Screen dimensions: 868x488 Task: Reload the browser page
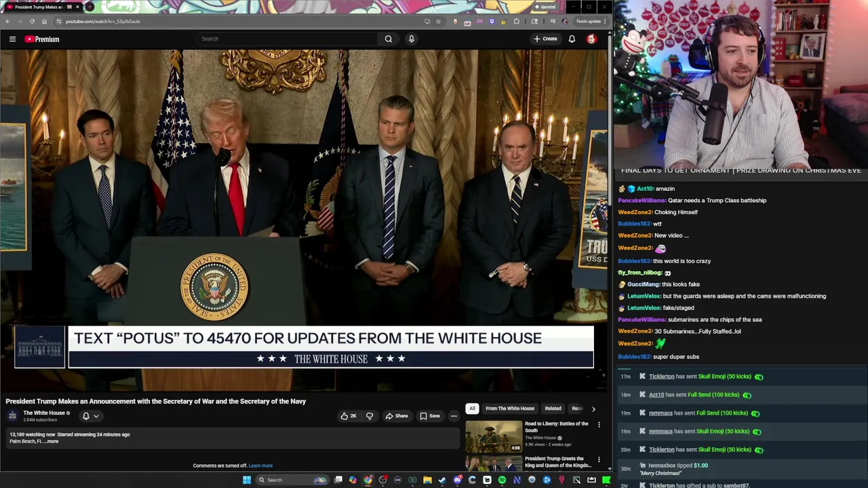32,22
